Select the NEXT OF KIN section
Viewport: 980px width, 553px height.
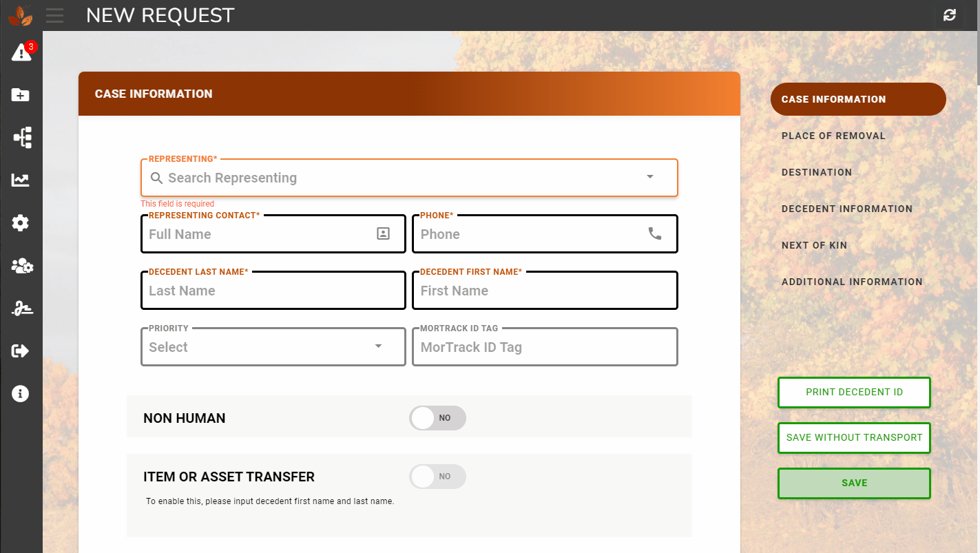(814, 245)
